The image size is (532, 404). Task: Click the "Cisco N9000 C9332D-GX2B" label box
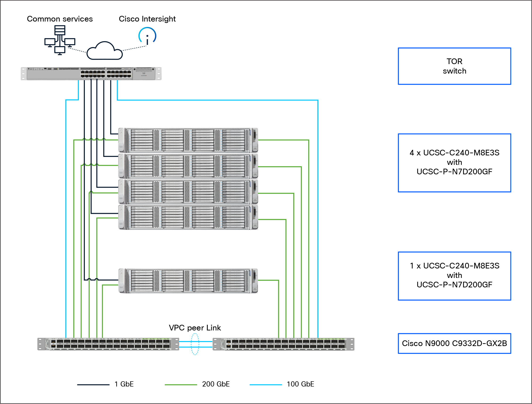click(x=454, y=344)
